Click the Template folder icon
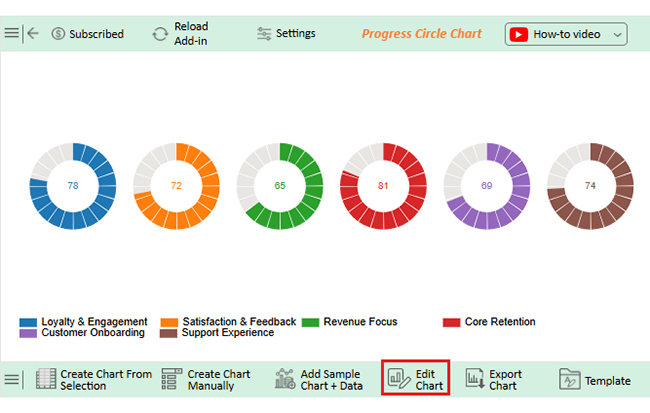The width and height of the screenshot is (650, 413). 569,380
